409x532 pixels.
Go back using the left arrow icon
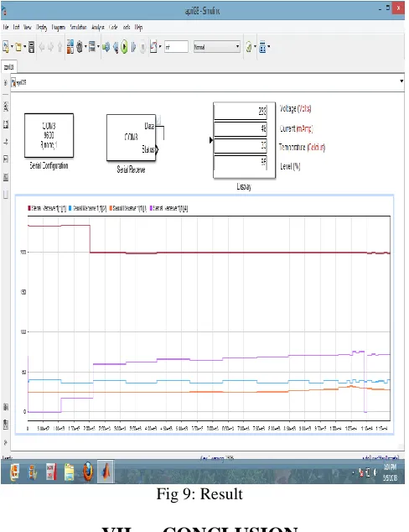click(x=42, y=47)
